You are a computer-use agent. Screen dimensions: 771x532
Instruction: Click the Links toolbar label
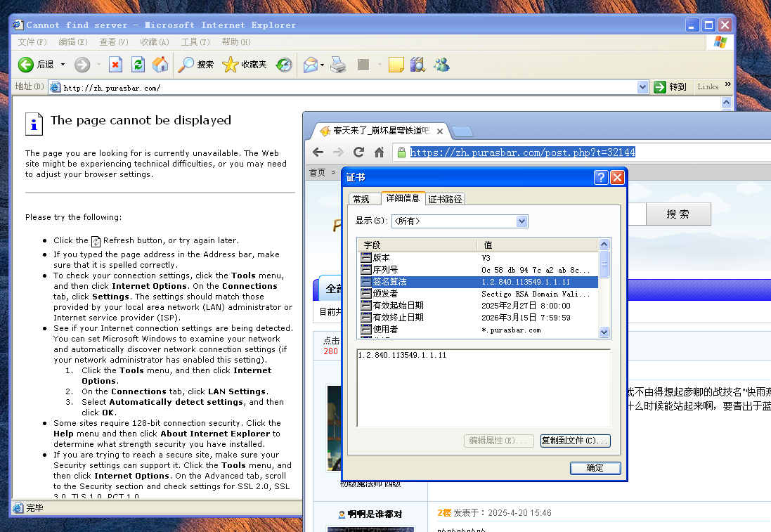pyautogui.click(x=708, y=86)
